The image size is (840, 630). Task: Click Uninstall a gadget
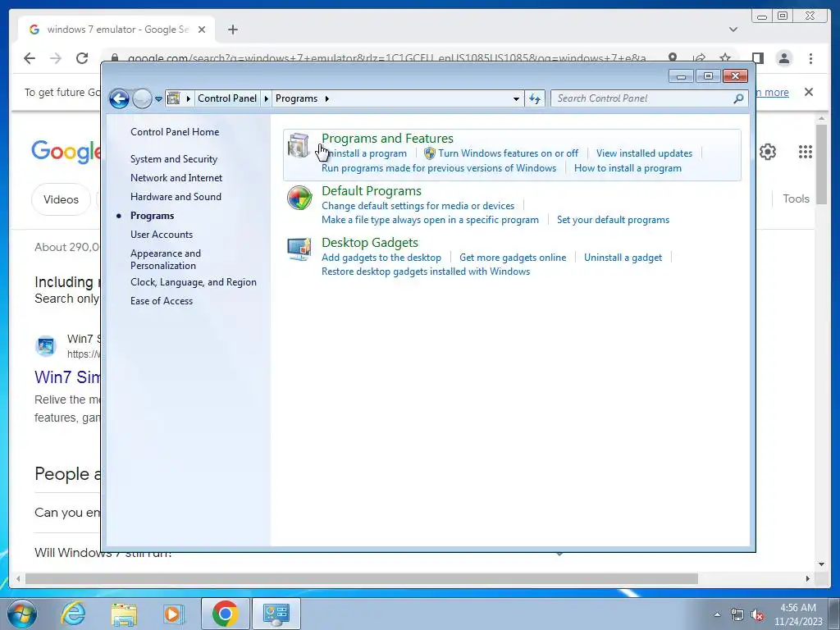tap(623, 257)
